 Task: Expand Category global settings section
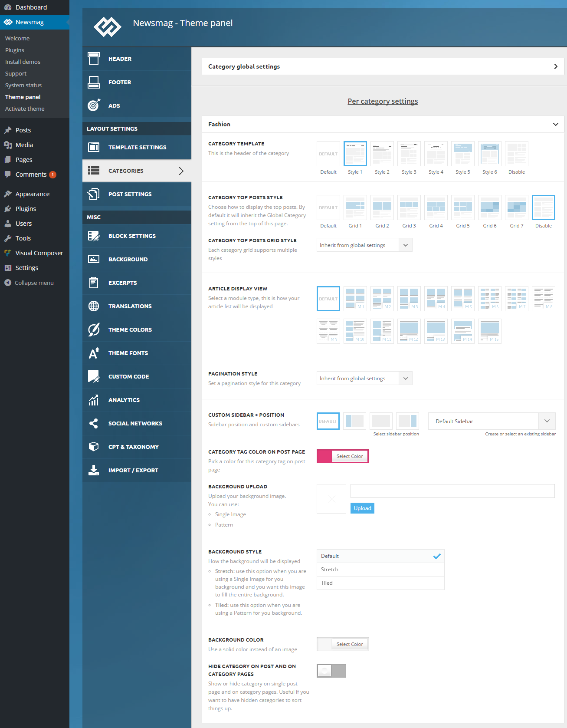(383, 66)
